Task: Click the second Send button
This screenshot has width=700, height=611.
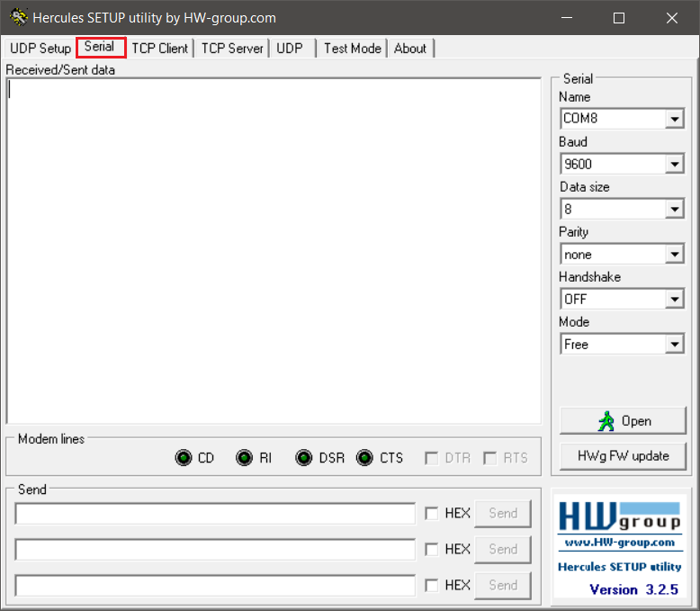Action: point(503,550)
